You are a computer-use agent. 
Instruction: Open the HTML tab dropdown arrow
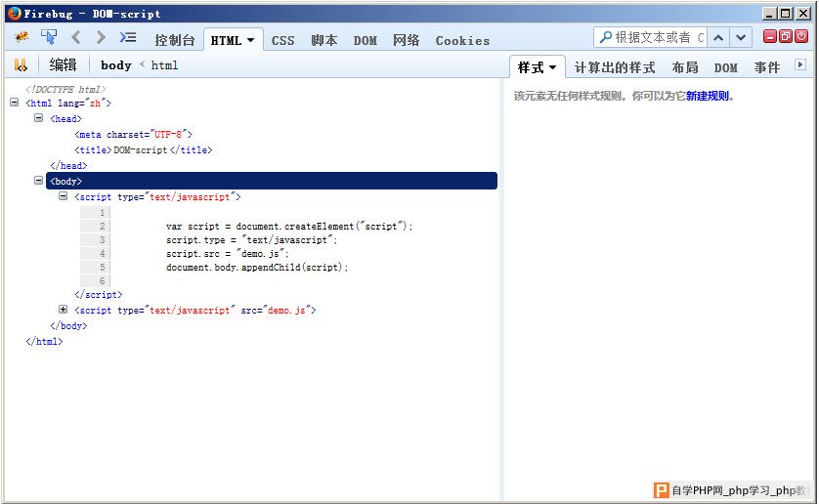click(x=251, y=40)
